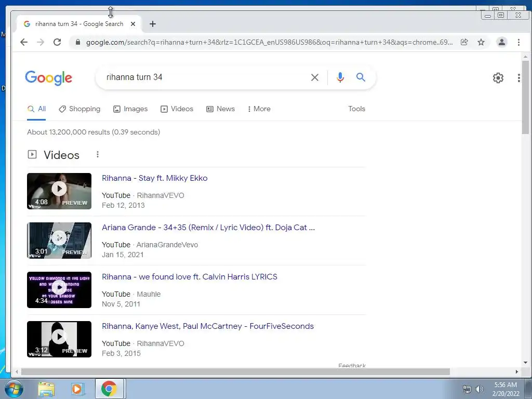Select the All results tab
The width and height of the screenshot is (532, 399).
coord(36,109)
